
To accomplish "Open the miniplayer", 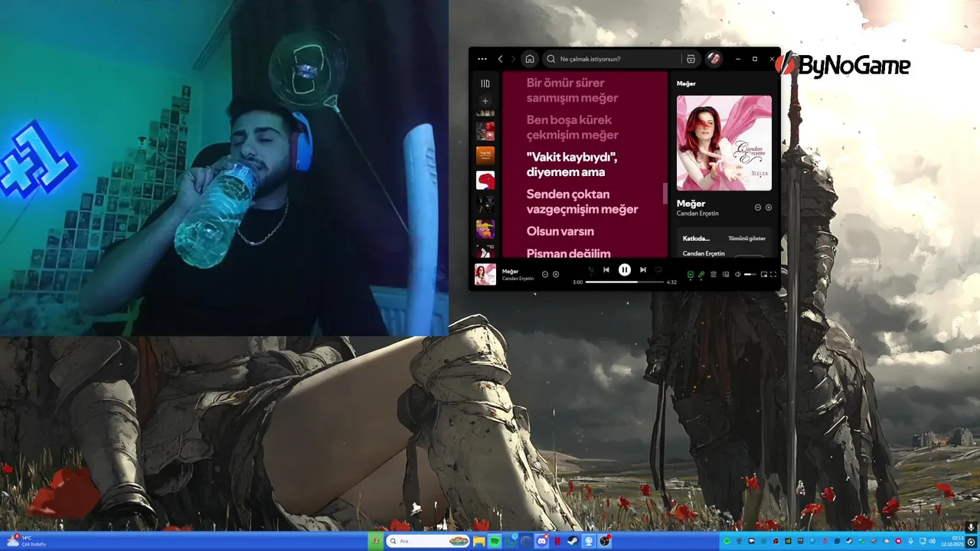I will (x=764, y=274).
